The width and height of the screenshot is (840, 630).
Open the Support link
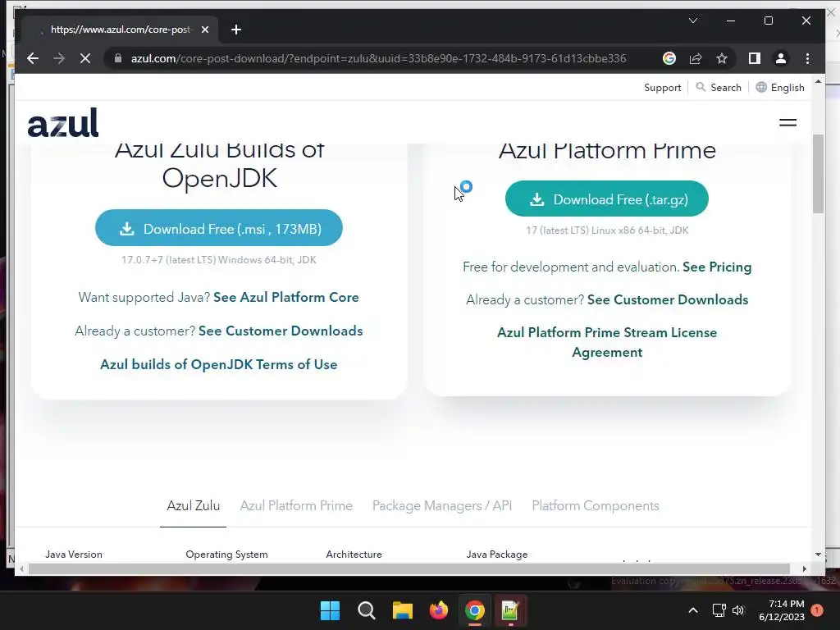click(x=662, y=87)
